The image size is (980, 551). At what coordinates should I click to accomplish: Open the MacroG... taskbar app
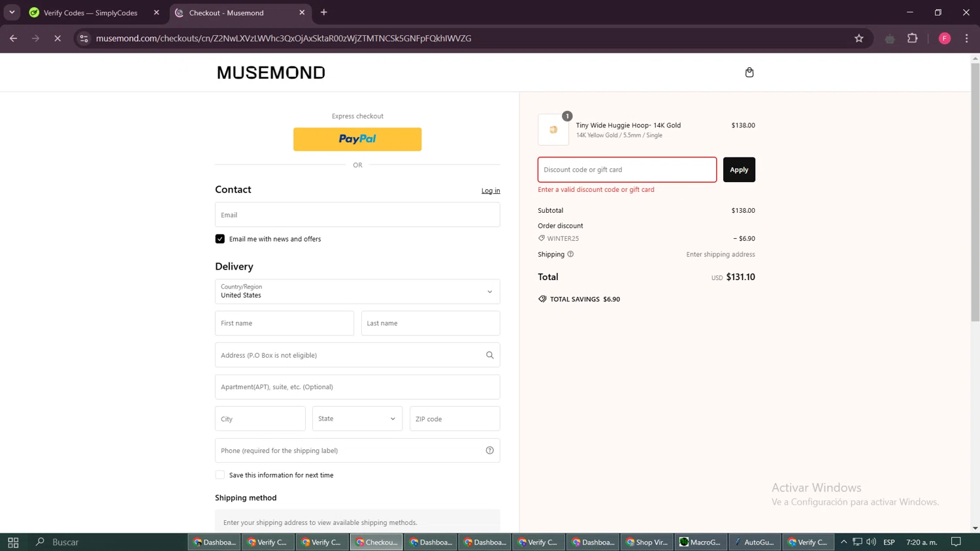pos(701,542)
